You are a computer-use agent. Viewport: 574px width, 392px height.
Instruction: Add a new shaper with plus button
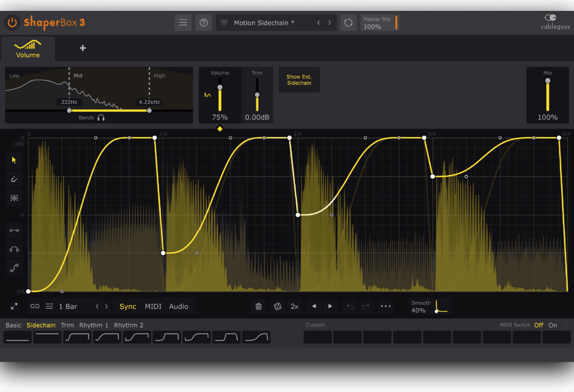(83, 48)
